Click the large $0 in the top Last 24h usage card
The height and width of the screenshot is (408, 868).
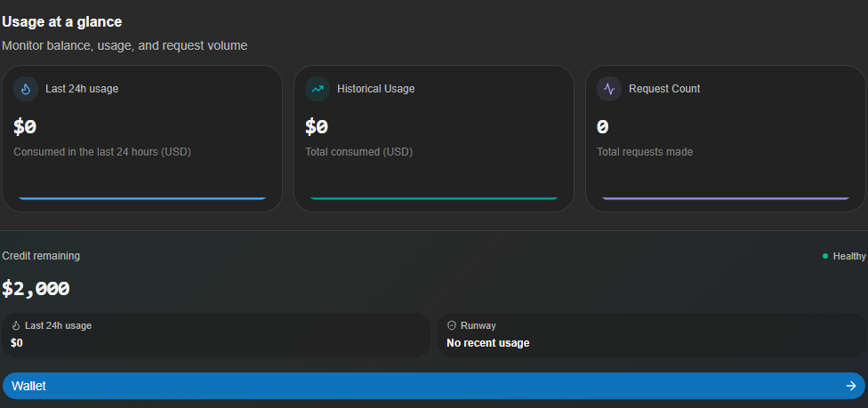coord(25,127)
